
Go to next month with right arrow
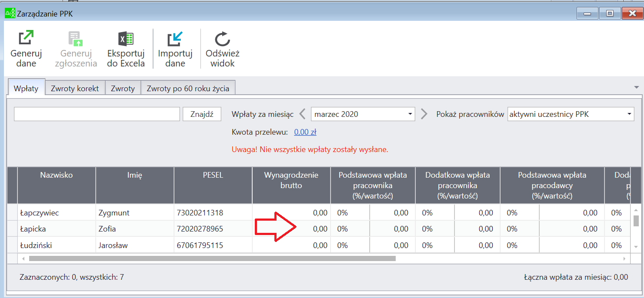point(424,114)
